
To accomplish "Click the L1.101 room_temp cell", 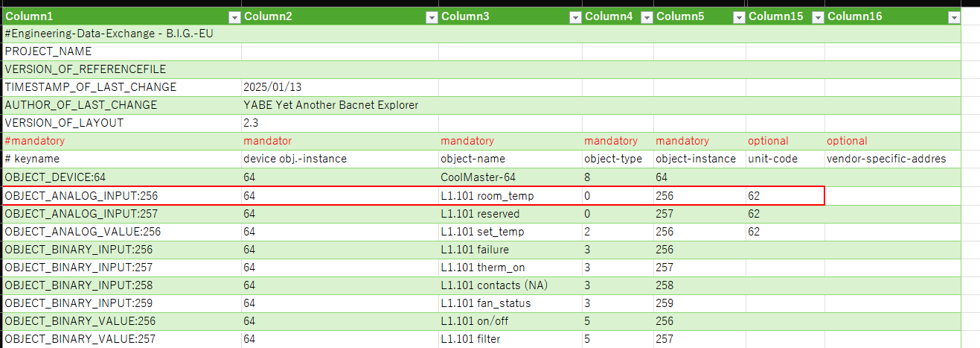I will pyautogui.click(x=510, y=196).
